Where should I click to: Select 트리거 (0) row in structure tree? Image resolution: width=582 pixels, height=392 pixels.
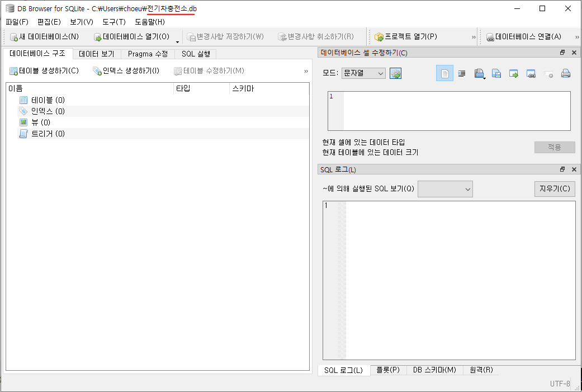click(x=163, y=134)
